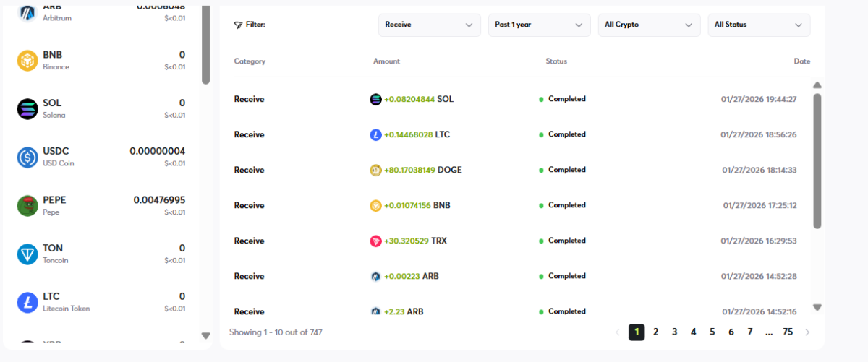Select page 5 in pagination
Image resolution: width=868 pixels, height=362 pixels.
tap(712, 332)
